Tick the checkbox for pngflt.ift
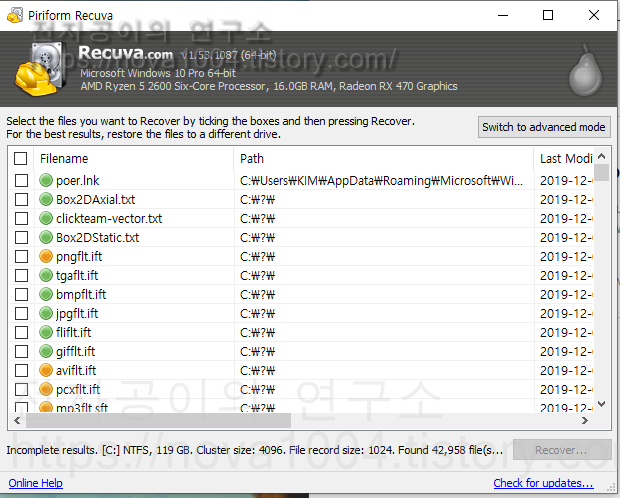Image resolution: width=620 pixels, height=498 pixels. pyautogui.click(x=21, y=256)
